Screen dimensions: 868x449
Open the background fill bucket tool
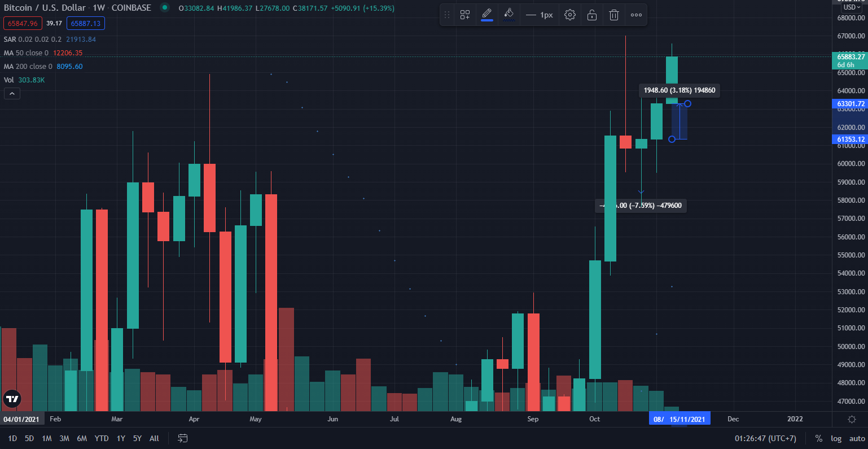[509, 15]
